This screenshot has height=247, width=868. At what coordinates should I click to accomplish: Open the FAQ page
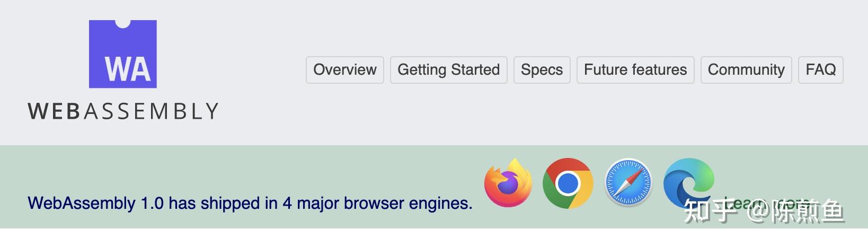click(x=820, y=69)
